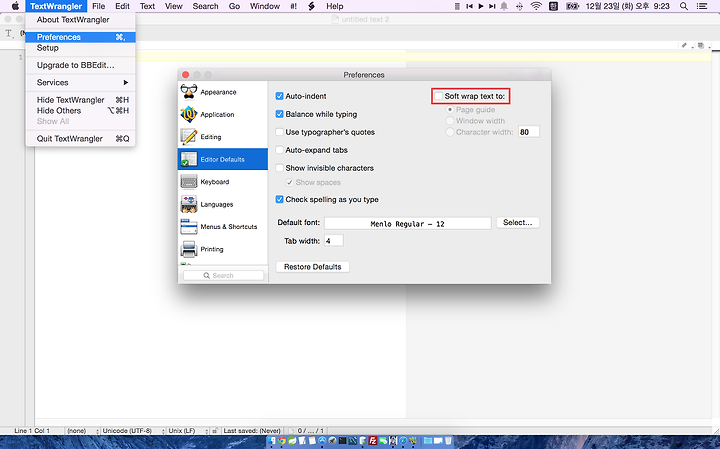This screenshot has width=720, height=449.
Task: Select the Page guide radio button
Action: tap(450, 110)
